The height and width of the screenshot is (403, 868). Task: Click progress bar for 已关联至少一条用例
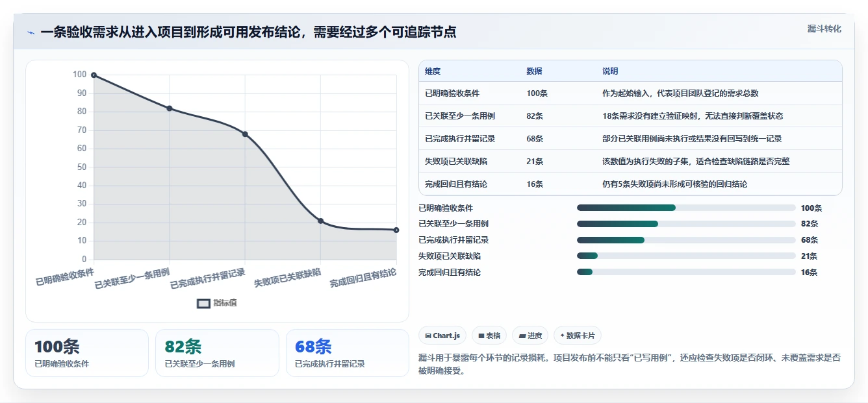(x=686, y=224)
